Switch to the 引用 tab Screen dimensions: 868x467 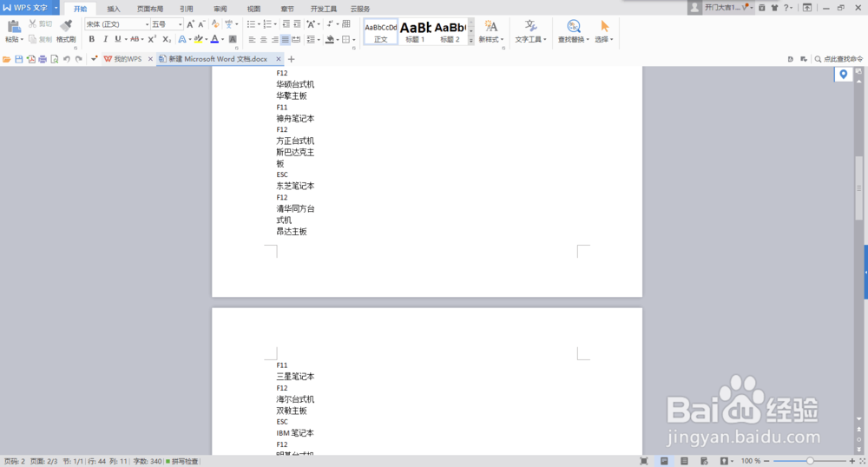[x=187, y=9]
